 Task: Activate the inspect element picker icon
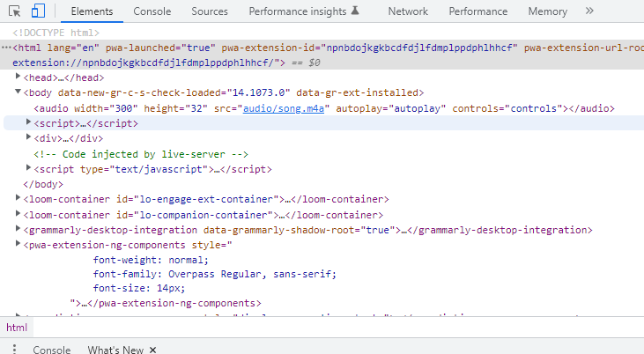(x=15, y=11)
